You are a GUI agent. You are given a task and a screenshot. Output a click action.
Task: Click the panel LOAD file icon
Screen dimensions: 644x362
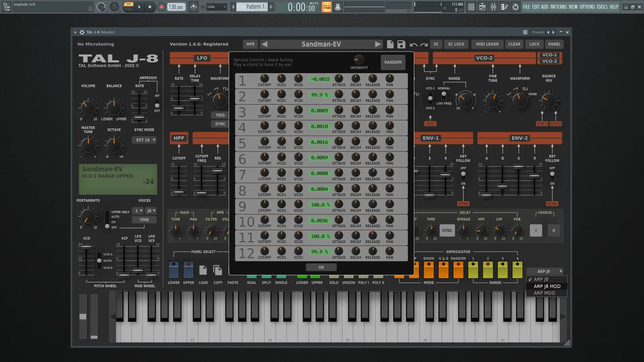tap(203, 270)
